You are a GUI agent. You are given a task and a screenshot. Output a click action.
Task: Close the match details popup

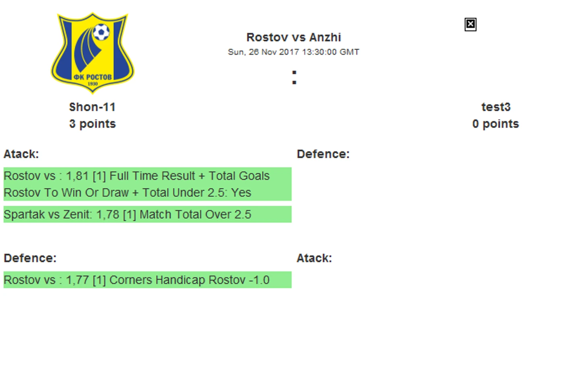point(470,25)
